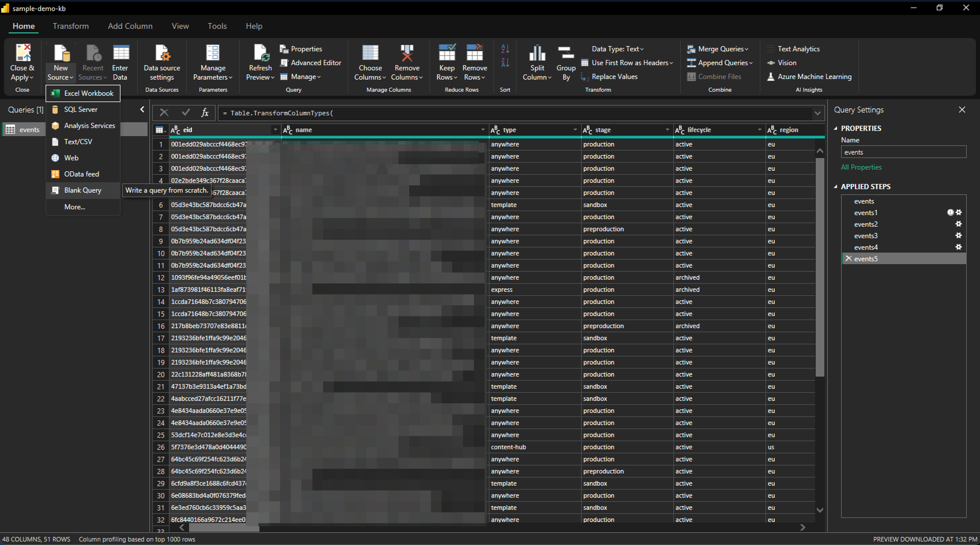
Task: Switch to the Transform tab
Action: coord(70,26)
